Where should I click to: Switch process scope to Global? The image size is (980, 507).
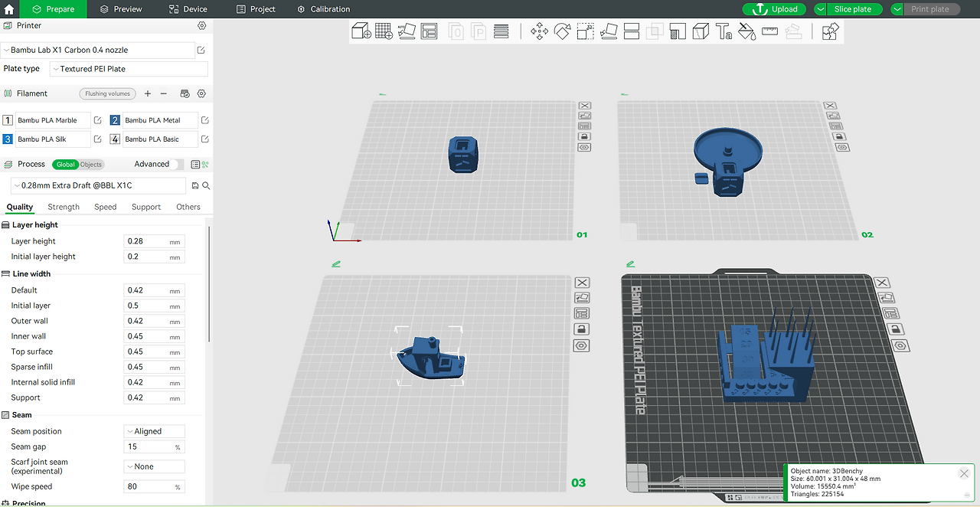[66, 165]
